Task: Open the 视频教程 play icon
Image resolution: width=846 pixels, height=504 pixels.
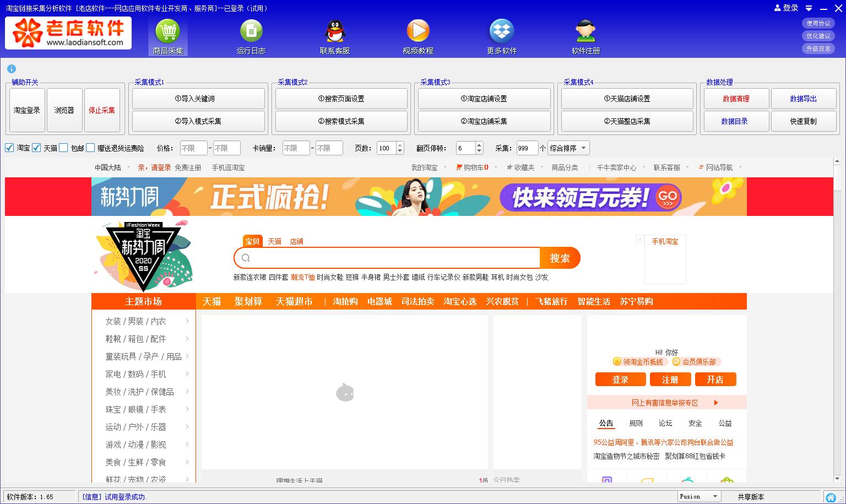Action: pos(418,31)
